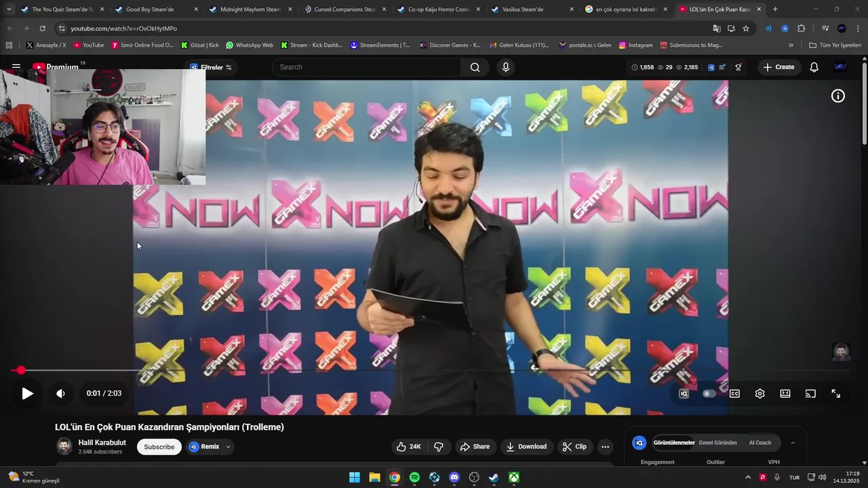Start voice search with the microphone
This screenshot has width=868, height=488.
(505, 67)
